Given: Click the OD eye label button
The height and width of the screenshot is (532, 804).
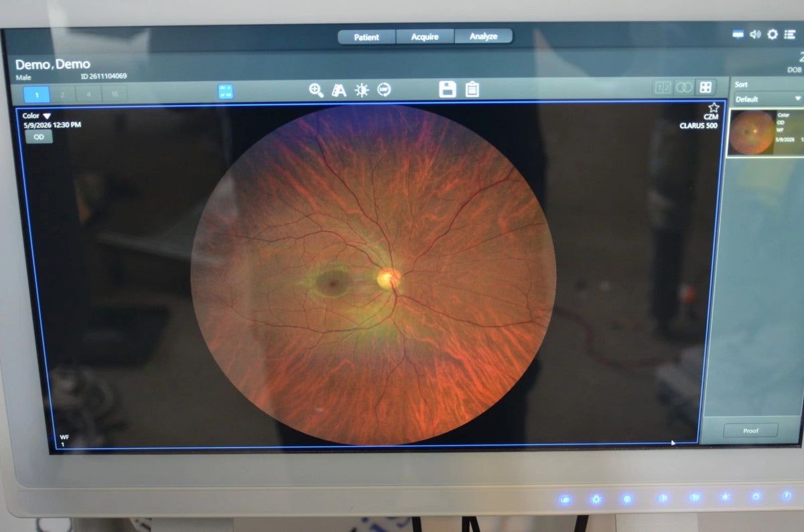Looking at the screenshot, I should (39, 136).
